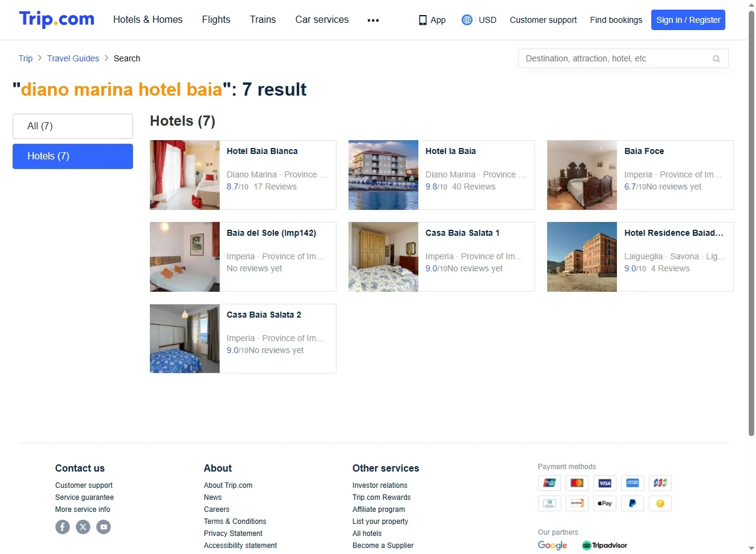Open the X social icon
Image resolution: width=756 pixels, height=554 pixels.
click(x=83, y=527)
